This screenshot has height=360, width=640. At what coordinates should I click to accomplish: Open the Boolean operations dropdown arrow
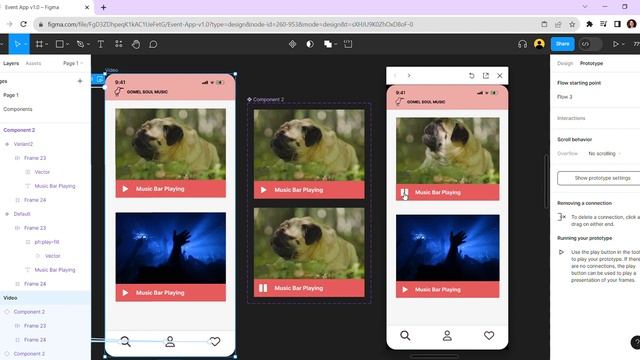point(336,44)
